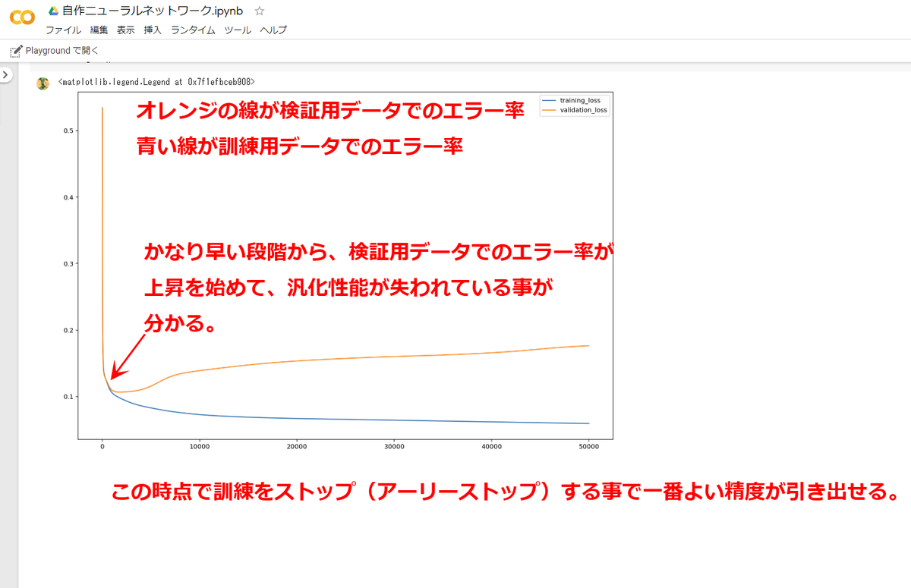Click the validation_loss legend entry
Image resolution: width=911 pixels, height=588 pixels.
[575, 110]
